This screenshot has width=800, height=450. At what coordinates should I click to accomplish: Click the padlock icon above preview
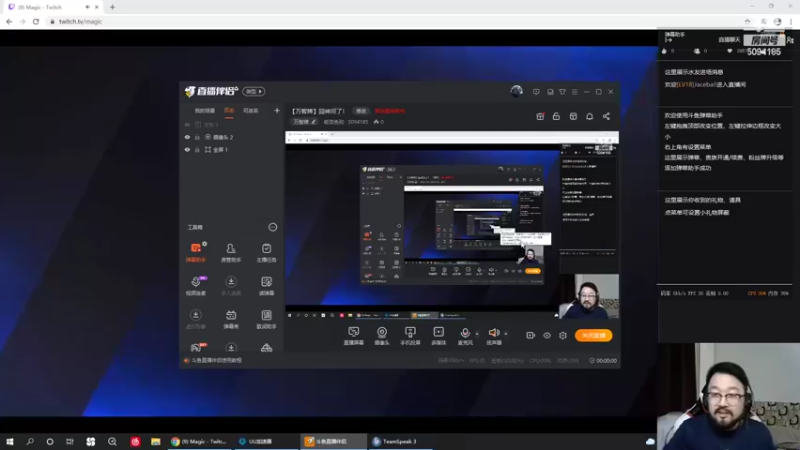tap(556, 116)
